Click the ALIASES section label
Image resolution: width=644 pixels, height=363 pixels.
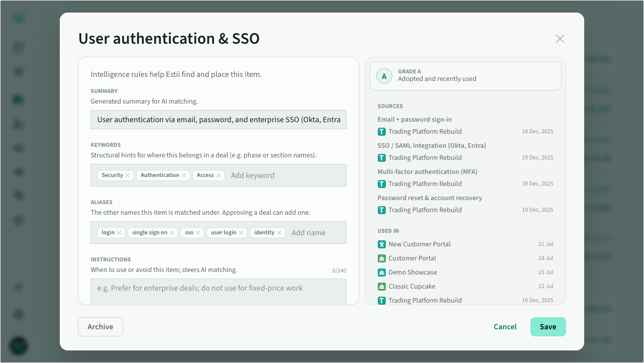(101, 203)
